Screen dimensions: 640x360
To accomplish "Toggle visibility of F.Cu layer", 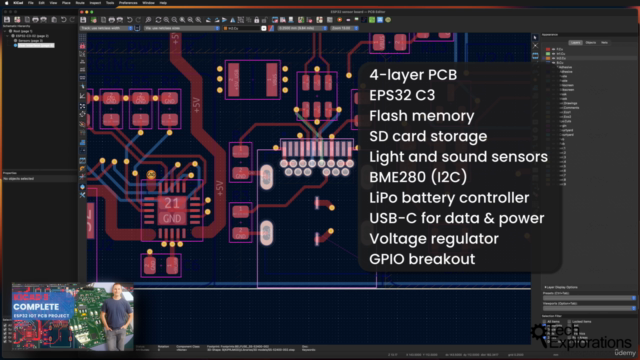I will (x=553, y=49).
